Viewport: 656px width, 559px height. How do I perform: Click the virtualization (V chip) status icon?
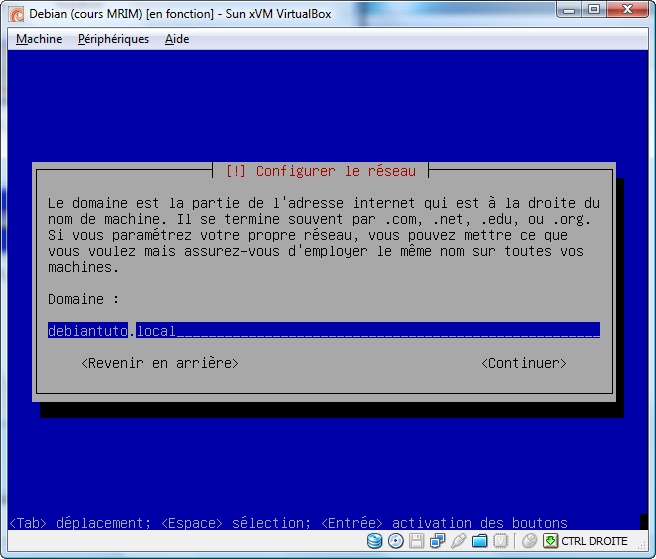coord(500,541)
